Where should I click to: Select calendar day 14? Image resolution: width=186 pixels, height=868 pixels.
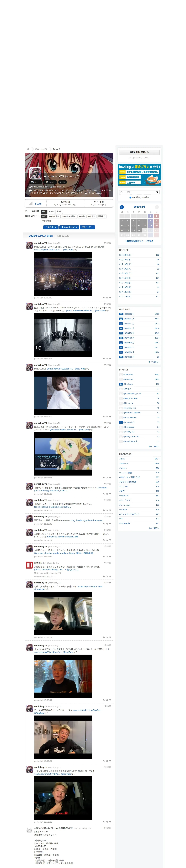click(x=145, y=225)
